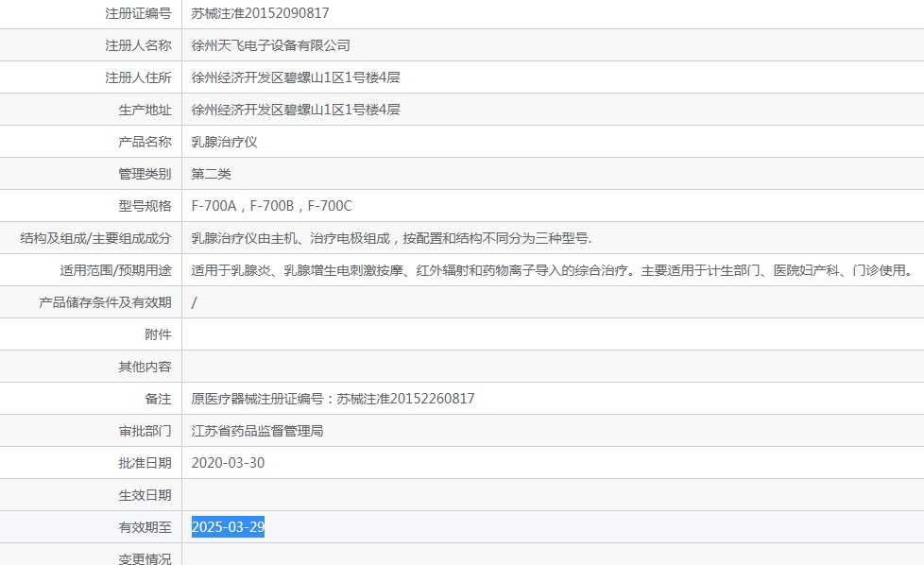This screenshot has width=924, height=565.
Task: Click the product name 乳腺治疗仪
Action: point(224,142)
